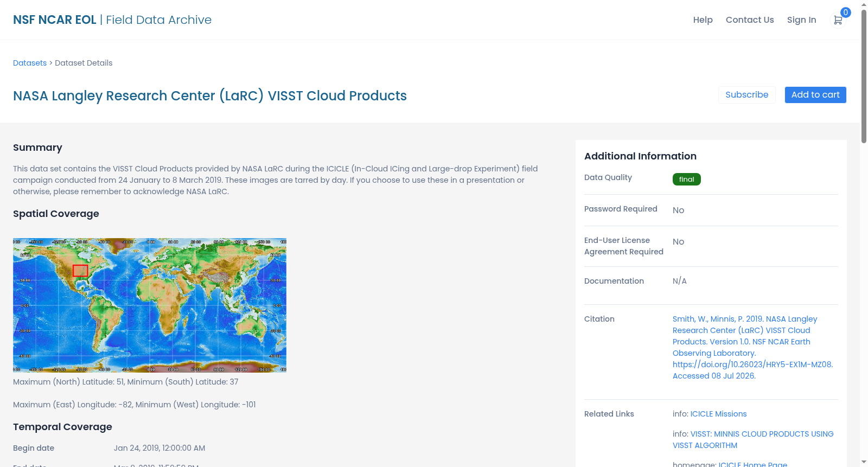
Task: Open the Contact Us menu item
Action: coord(750,20)
